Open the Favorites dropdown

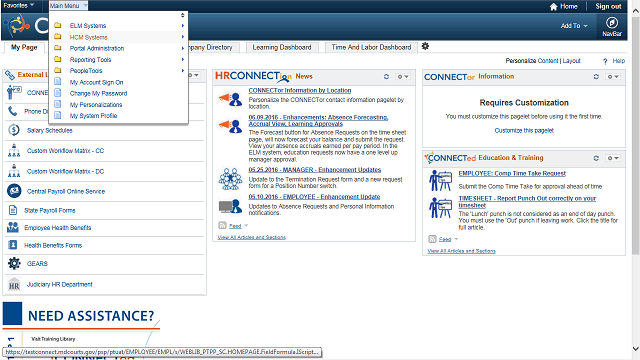pyautogui.click(x=19, y=5)
